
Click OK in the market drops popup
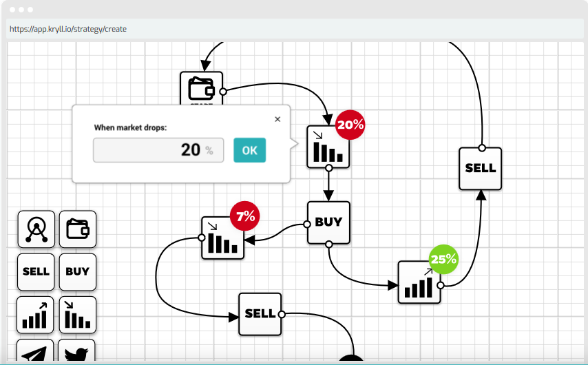tap(249, 150)
